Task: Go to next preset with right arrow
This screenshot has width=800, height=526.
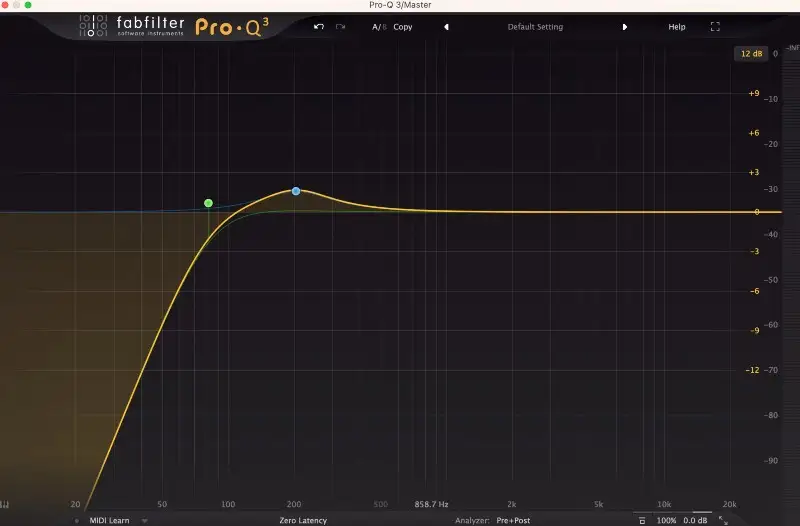Action: point(625,27)
